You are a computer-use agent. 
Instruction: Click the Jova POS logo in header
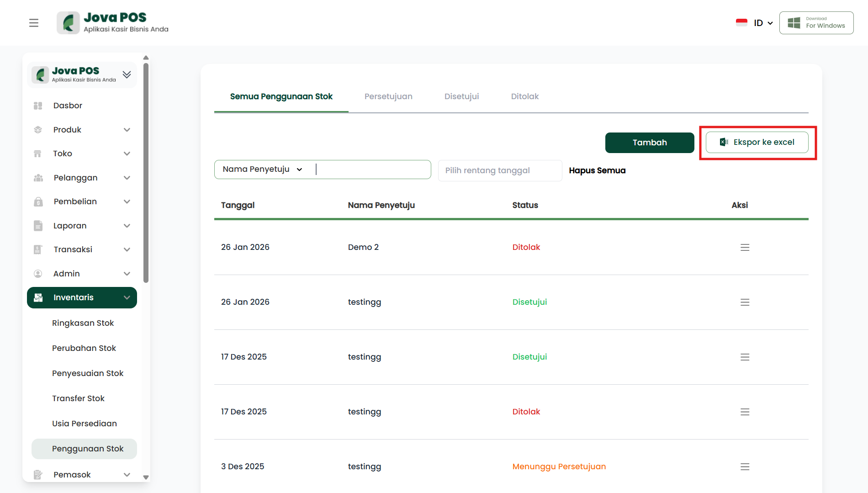(x=113, y=23)
